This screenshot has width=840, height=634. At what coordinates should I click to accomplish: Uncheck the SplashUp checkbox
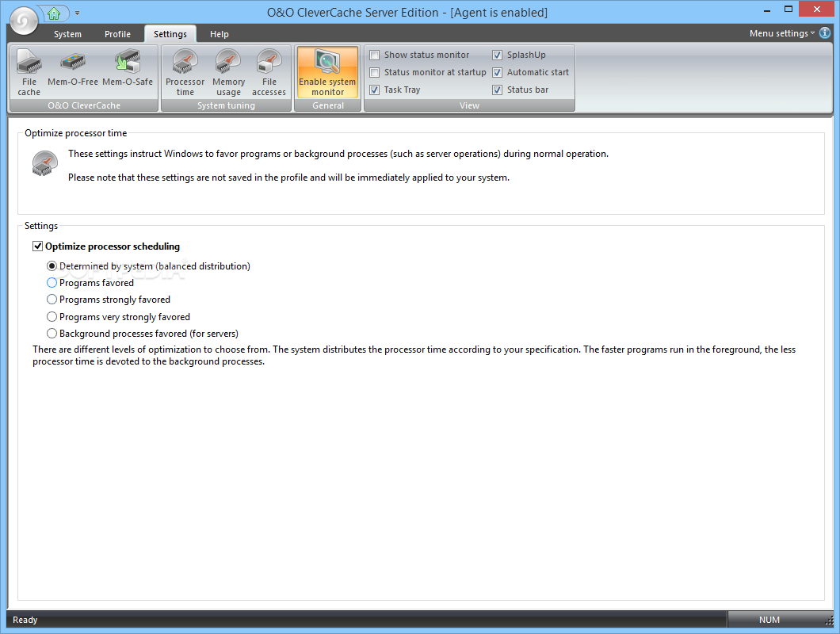tap(497, 55)
